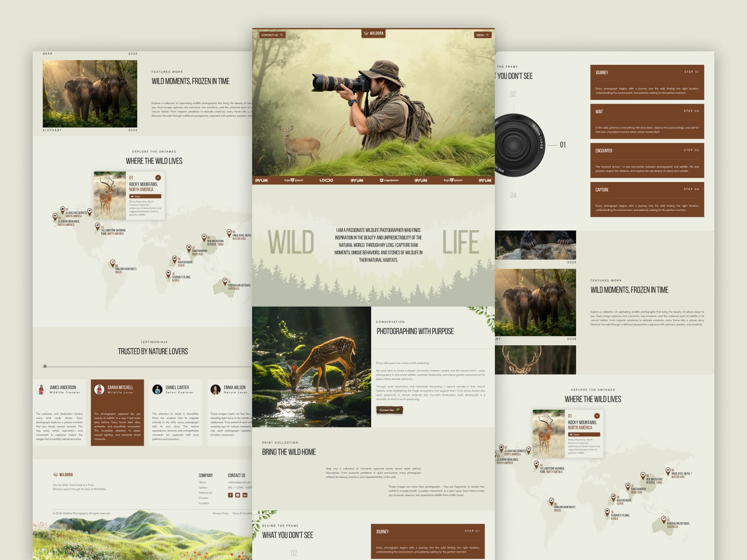The image size is (747, 560).
Task: Select Amazon Rainforest map pin, left page
Action: pos(113,264)
